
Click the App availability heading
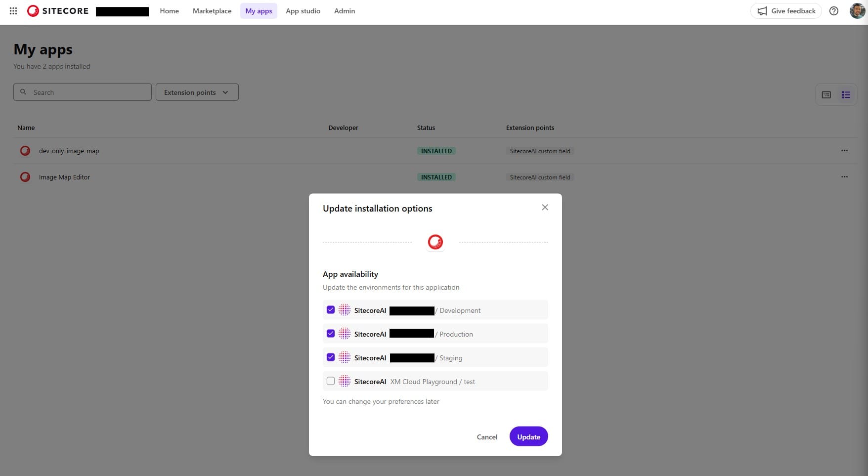pos(350,274)
